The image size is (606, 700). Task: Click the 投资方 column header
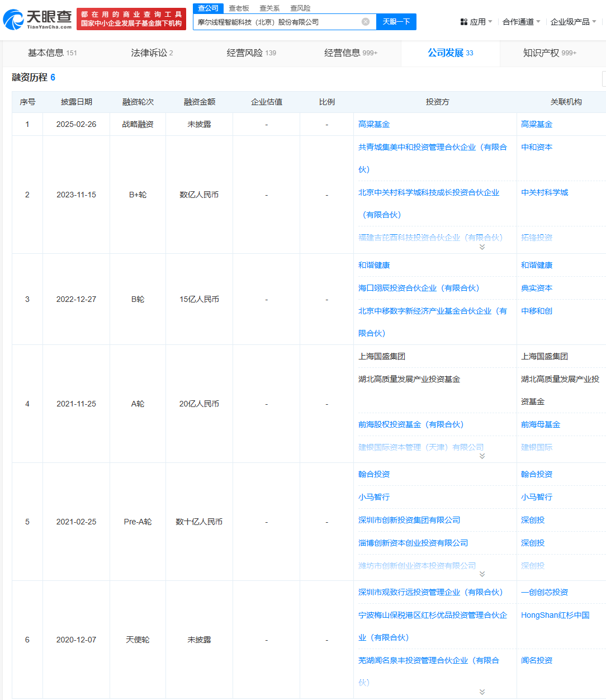click(x=437, y=102)
